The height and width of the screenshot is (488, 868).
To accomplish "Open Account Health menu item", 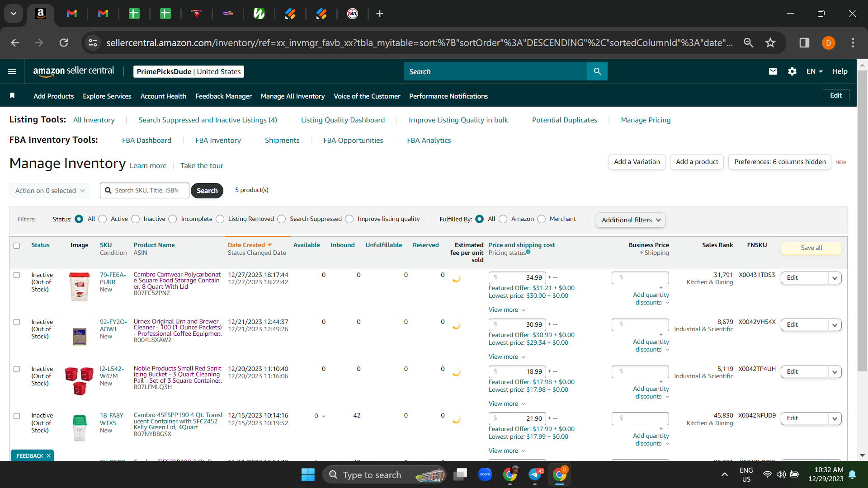I will click(163, 96).
